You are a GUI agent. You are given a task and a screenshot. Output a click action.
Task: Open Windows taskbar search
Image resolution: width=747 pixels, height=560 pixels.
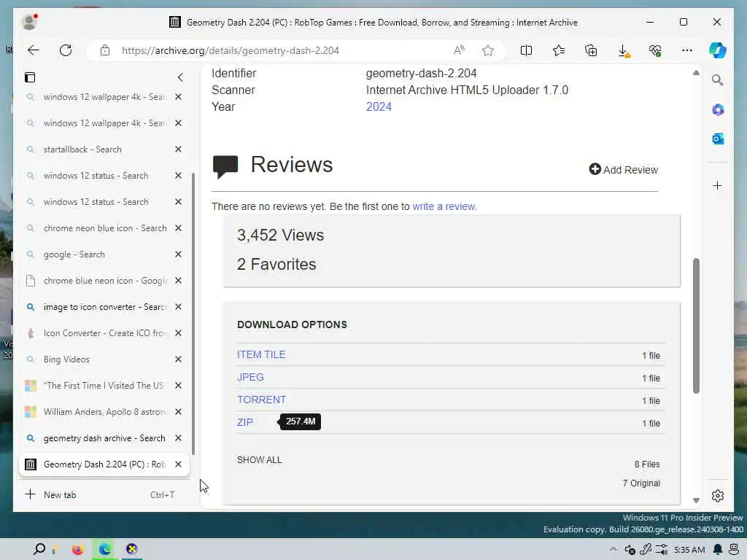coord(39,549)
